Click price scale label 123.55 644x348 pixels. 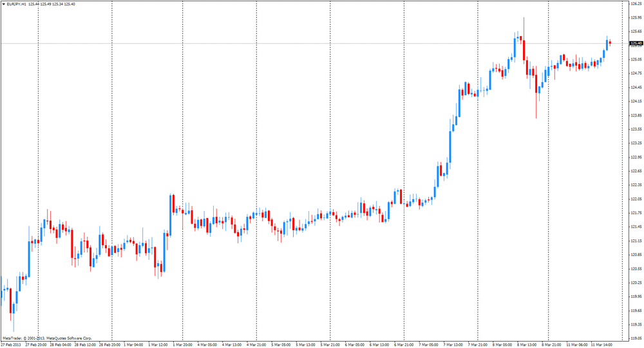(x=636, y=129)
